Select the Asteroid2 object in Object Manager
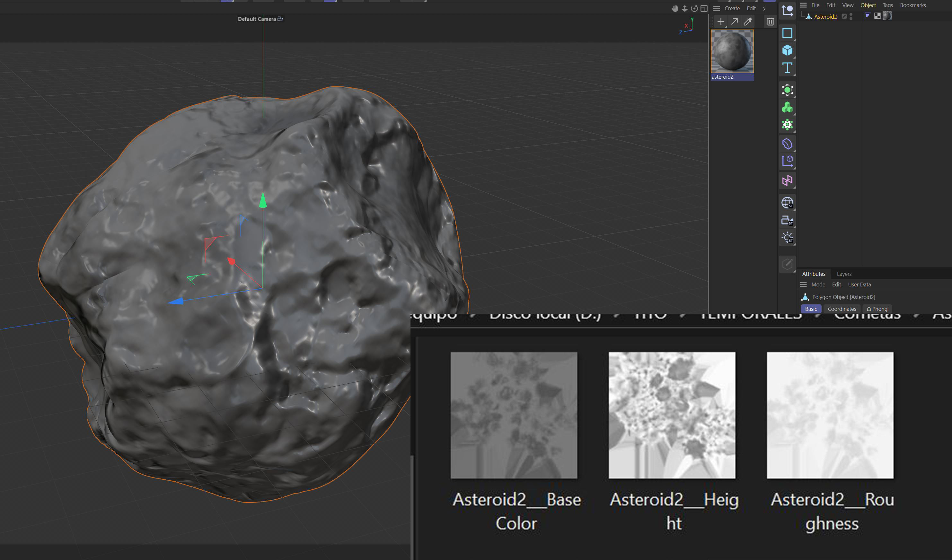Viewport: 952px width, 560px height. click(x=825, y=17)
